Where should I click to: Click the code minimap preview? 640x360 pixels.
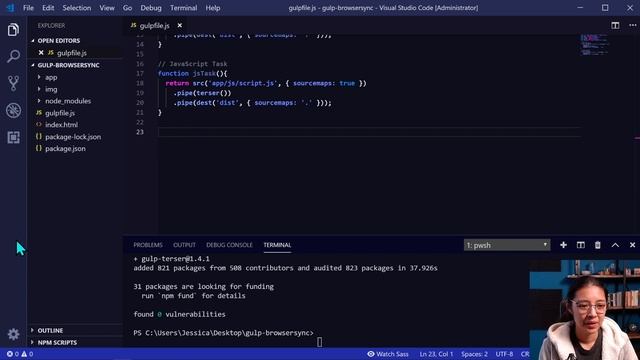(595, 45)
